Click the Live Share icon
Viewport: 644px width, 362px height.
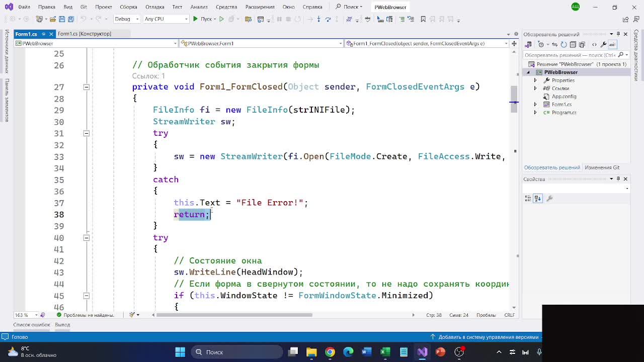(625, 19)
